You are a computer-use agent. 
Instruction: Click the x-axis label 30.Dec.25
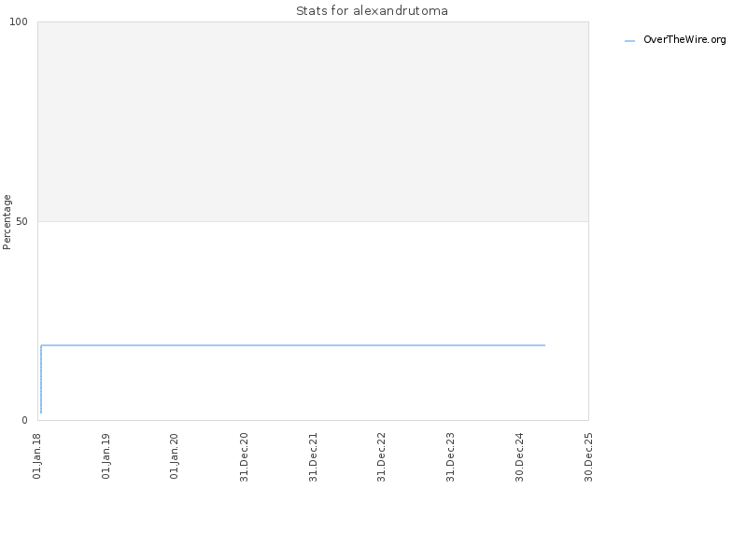tap(588, 457)
